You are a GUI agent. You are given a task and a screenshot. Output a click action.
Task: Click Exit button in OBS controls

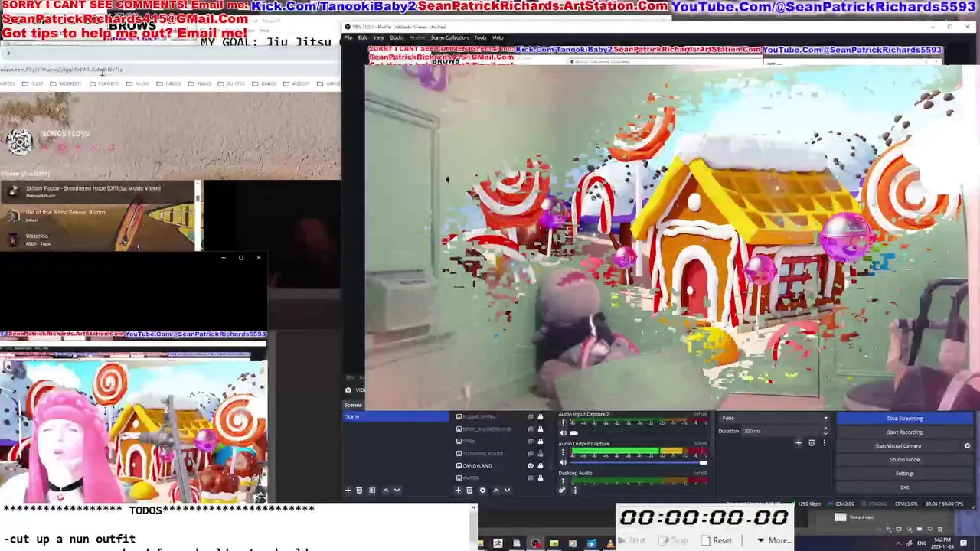tap(904, 487)
